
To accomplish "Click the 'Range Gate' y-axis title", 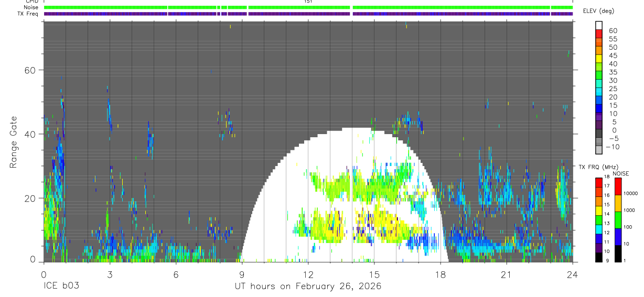I will pos(14,142).
